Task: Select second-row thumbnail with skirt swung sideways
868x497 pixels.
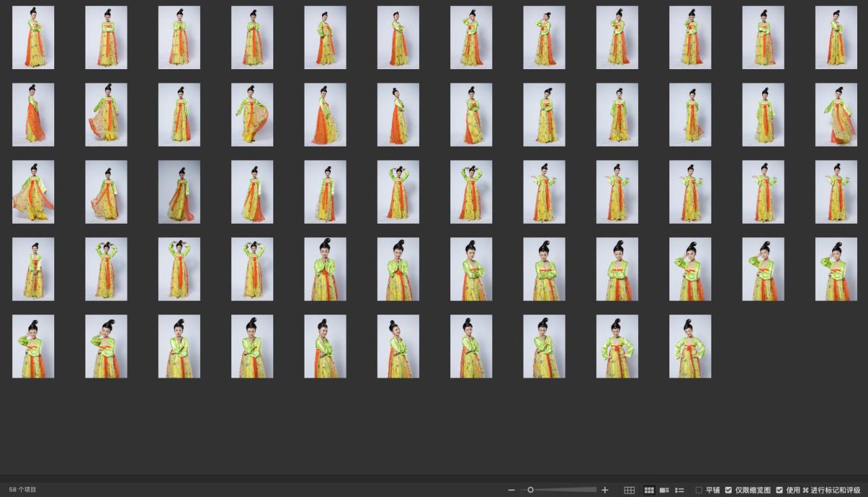Action: (x=252, y=115)
